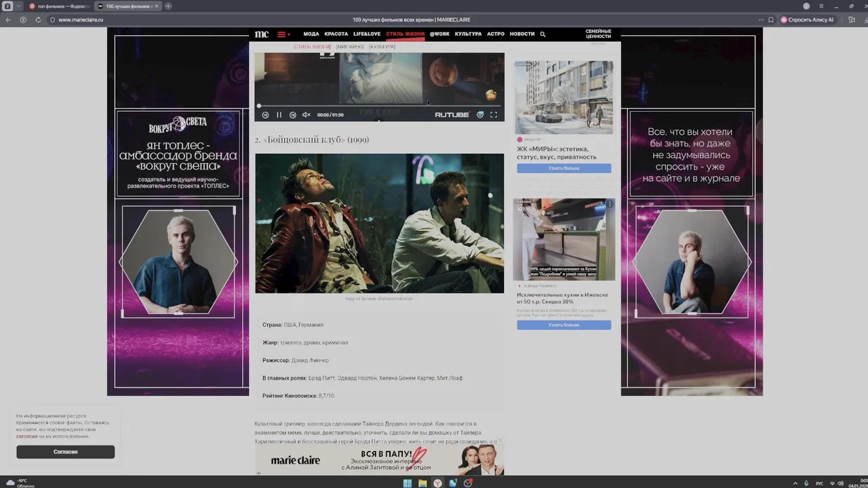Switch the video to fullscreen
Screen dimensions: 868x488
pos(494,115)
